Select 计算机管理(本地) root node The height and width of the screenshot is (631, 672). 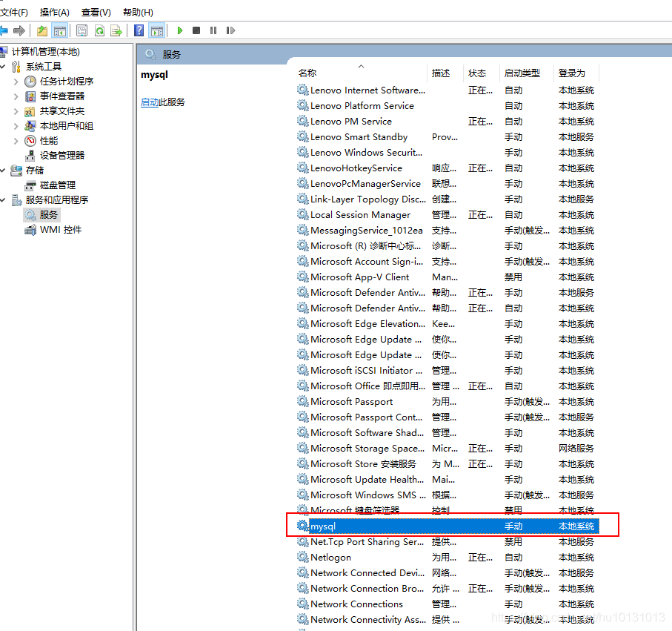point(45,51)
